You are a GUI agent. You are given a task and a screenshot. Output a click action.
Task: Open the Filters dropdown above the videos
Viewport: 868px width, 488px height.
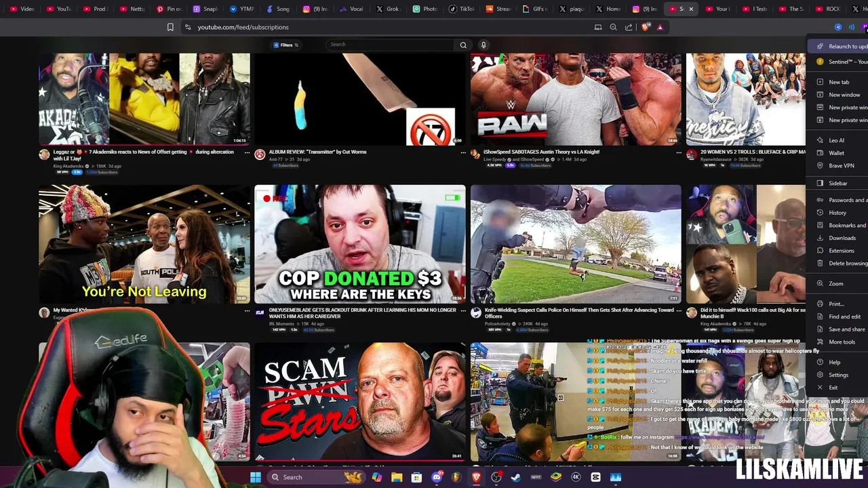coord(285,45)
